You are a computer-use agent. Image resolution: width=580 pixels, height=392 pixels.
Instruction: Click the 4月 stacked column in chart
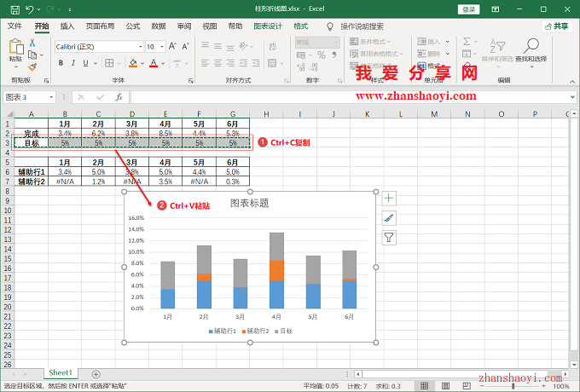[x=276, y=270]
